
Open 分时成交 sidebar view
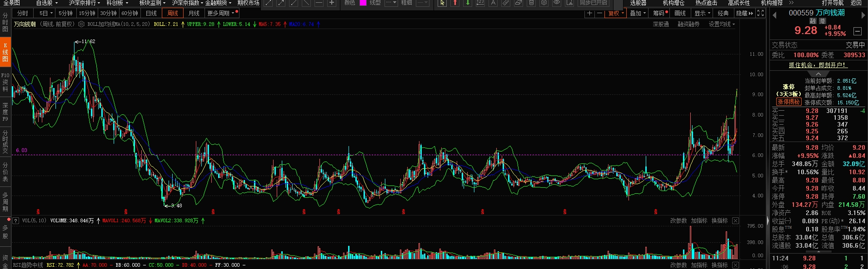click(5, 142)
